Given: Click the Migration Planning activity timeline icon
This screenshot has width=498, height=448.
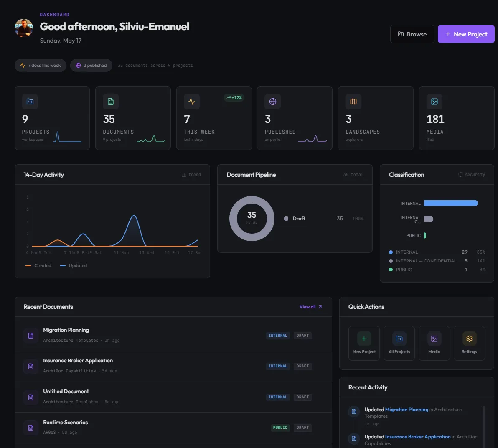Looking at the screenshot, I should point(354,412).
